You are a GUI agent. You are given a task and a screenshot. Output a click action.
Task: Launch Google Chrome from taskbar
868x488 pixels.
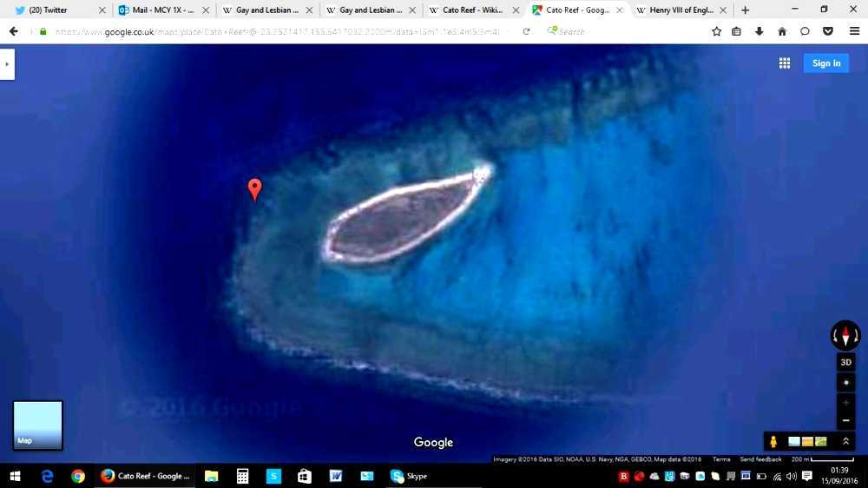(78, 476)
